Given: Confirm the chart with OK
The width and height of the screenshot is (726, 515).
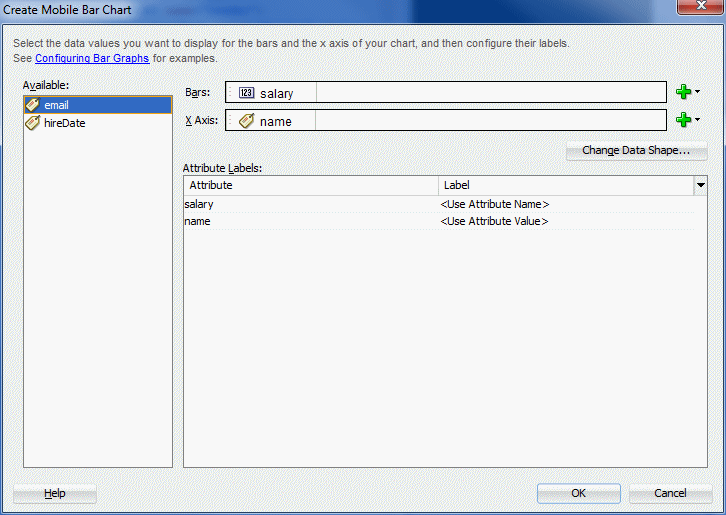Looking at the screenshot, I should click(x=578, y=494).
